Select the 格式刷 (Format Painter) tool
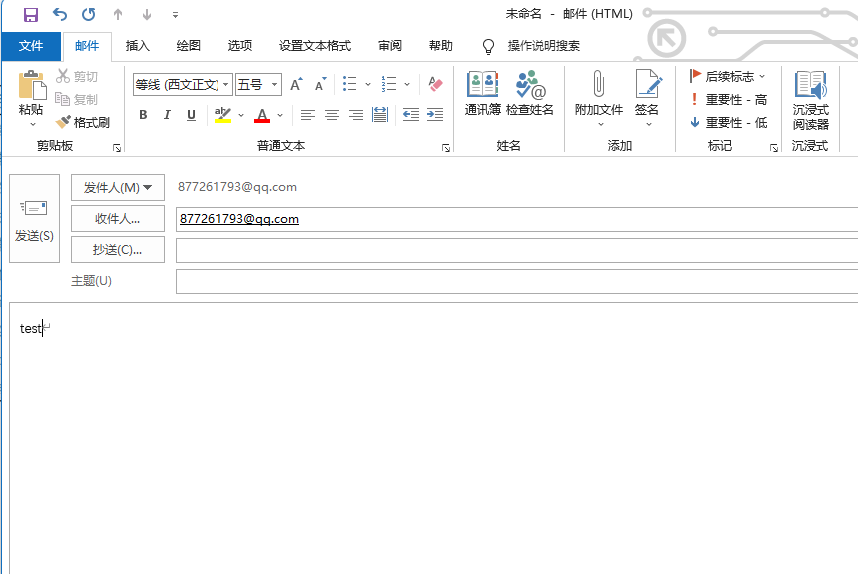858x574 pixels. tap(83, 123)
